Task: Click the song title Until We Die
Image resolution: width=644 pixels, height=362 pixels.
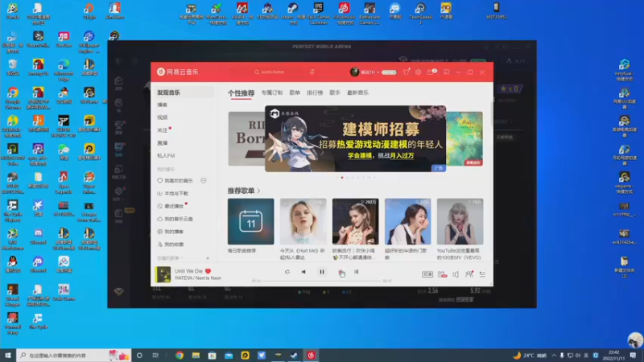Action: [188, 271]
